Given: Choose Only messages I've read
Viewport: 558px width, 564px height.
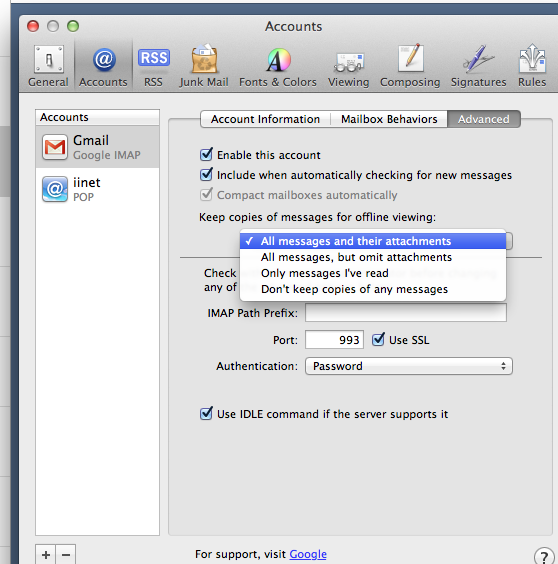Looking at the screenshot, I should point(373,273).
